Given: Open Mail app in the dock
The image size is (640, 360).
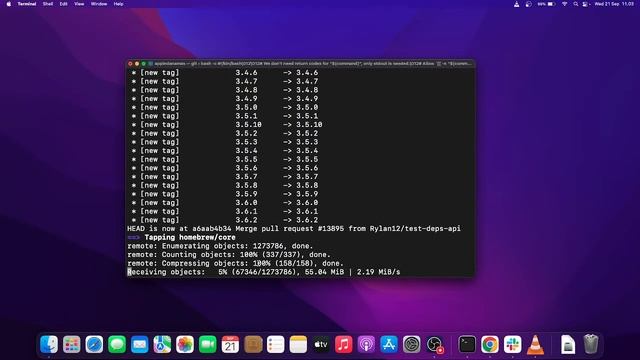Looking at the screenshot, I should 140,344.
